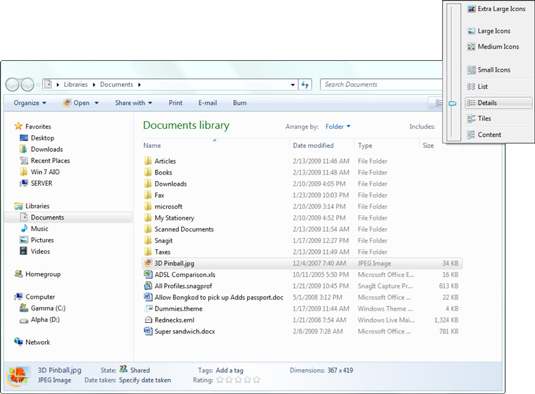Select the Fax folder icon
535x394 pixels.
click(x=147, y=195)
